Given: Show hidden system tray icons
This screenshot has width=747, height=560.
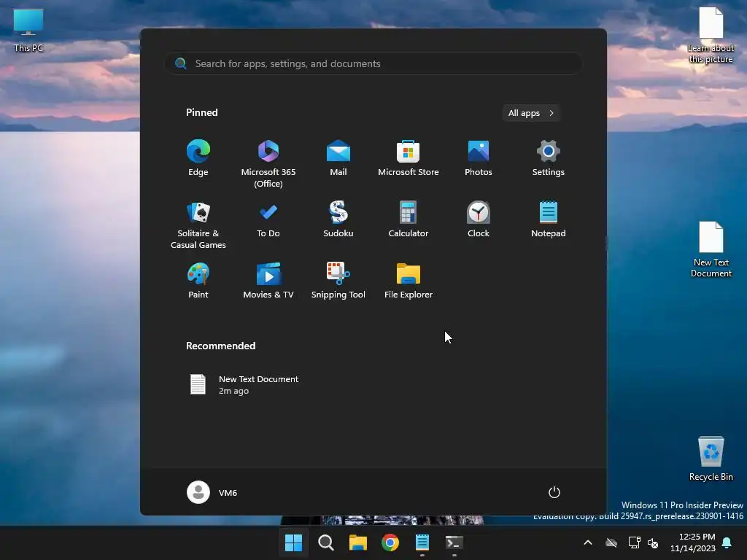Looking at the screenshot, I should click(x=588, y=542).
